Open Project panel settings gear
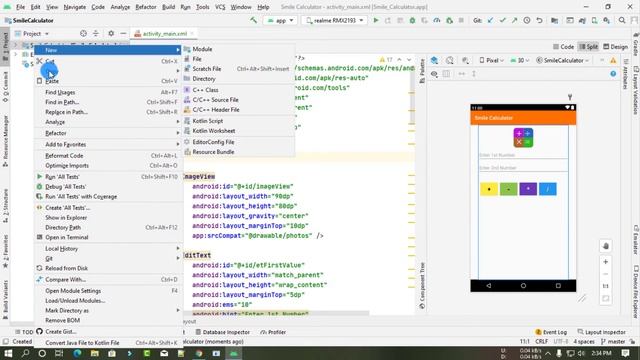Screen dimensions: 640x360 [x=111, y=33]
